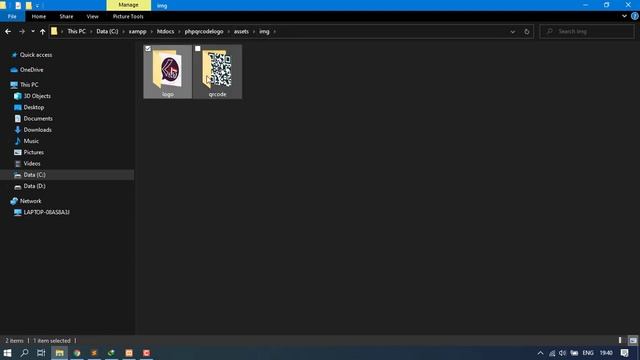640x360 pixels.
Task: Open File Explorer help icon
Action: point(635,16)
